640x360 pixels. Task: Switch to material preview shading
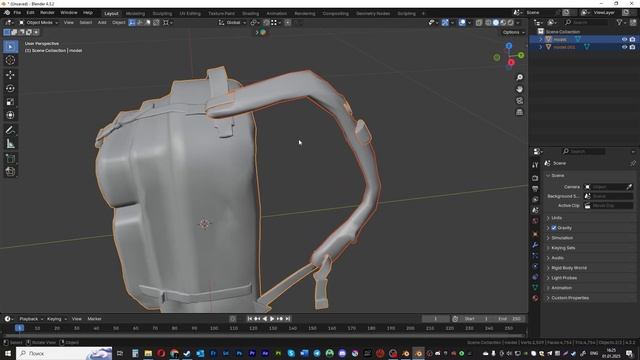point(503,22)
